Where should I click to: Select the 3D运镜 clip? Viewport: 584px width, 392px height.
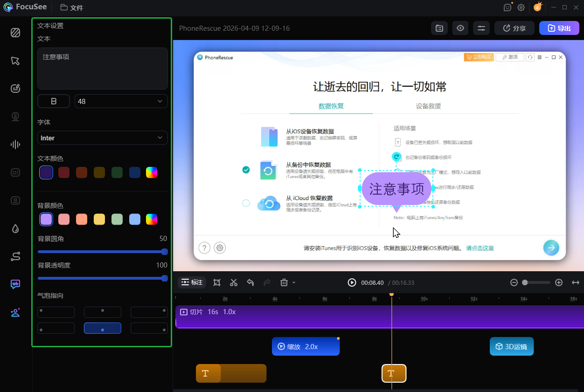click(512, 346)
